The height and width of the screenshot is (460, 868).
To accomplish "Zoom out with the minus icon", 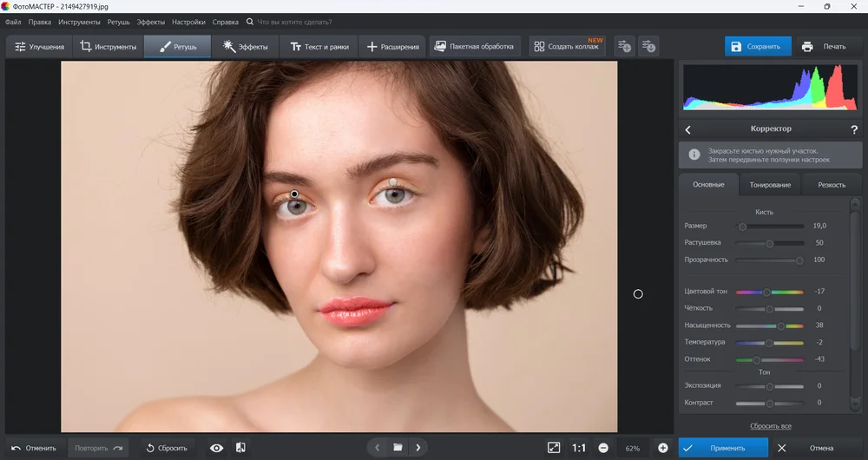I will 603,448.
